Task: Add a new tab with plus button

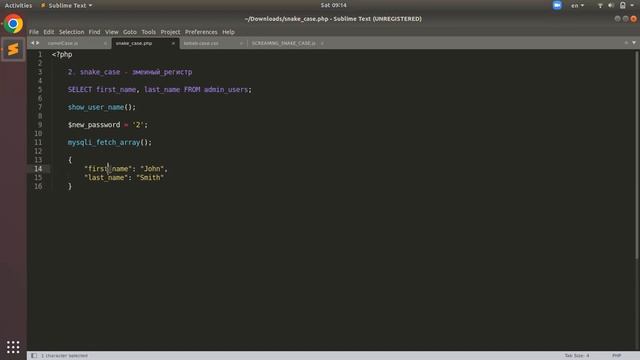Action: (x=626, y=43)
